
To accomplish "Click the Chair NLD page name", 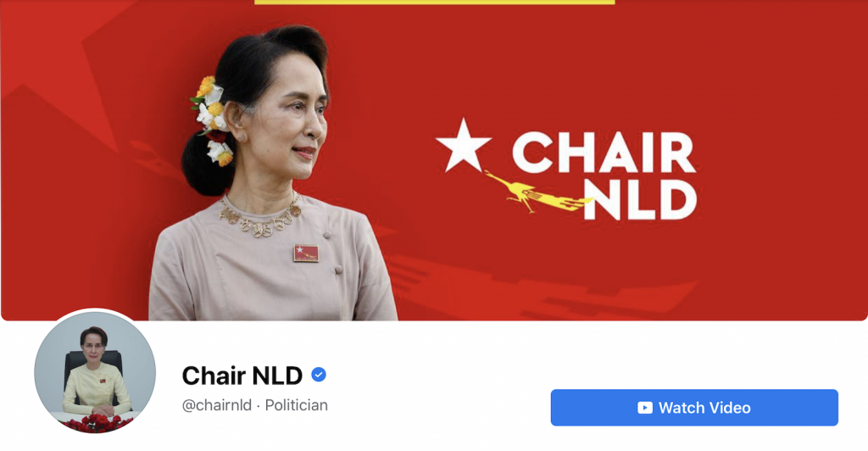I will [242, 376].
